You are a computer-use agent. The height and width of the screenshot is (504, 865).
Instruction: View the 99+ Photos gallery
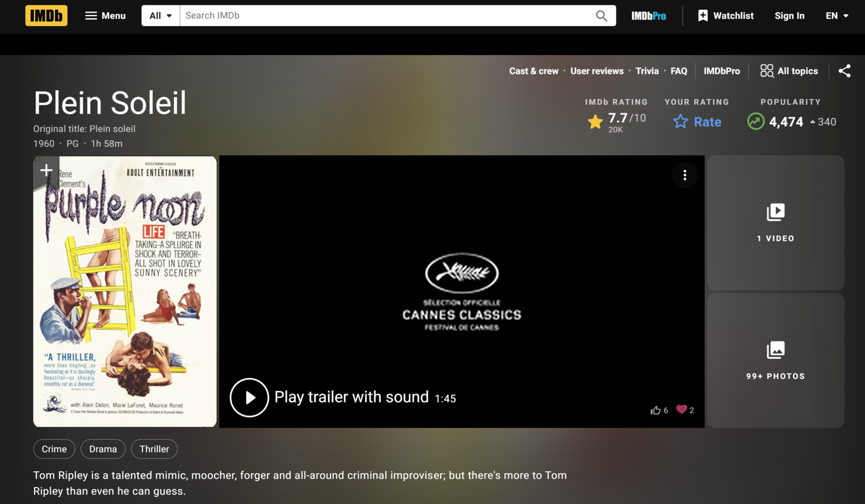point(775,360)
